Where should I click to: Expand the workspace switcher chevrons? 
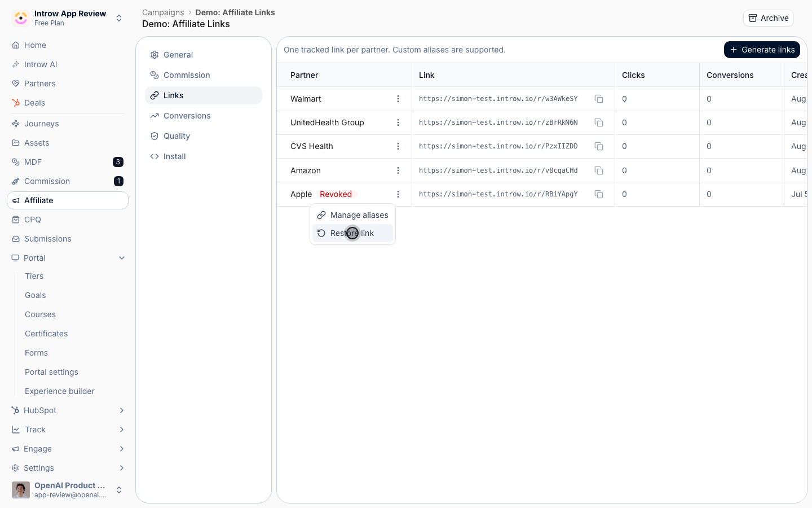119,18
